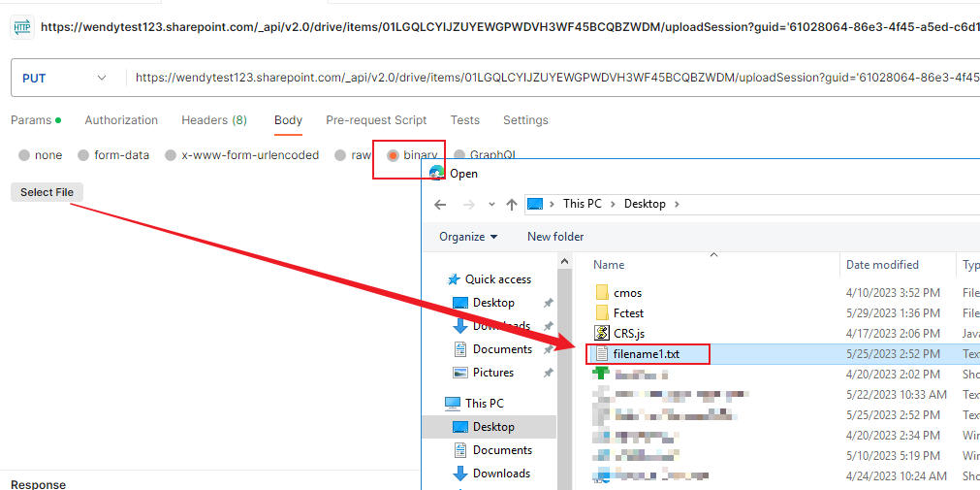
Task: Select the binary body radio option
Action: pos(394,156)
